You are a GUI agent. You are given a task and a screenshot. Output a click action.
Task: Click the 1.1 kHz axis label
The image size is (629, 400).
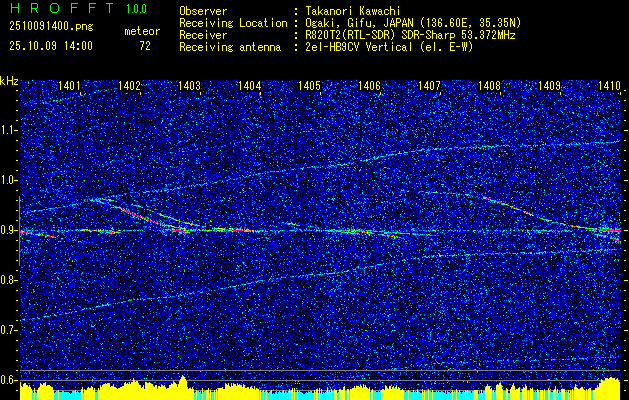(8, 130)
